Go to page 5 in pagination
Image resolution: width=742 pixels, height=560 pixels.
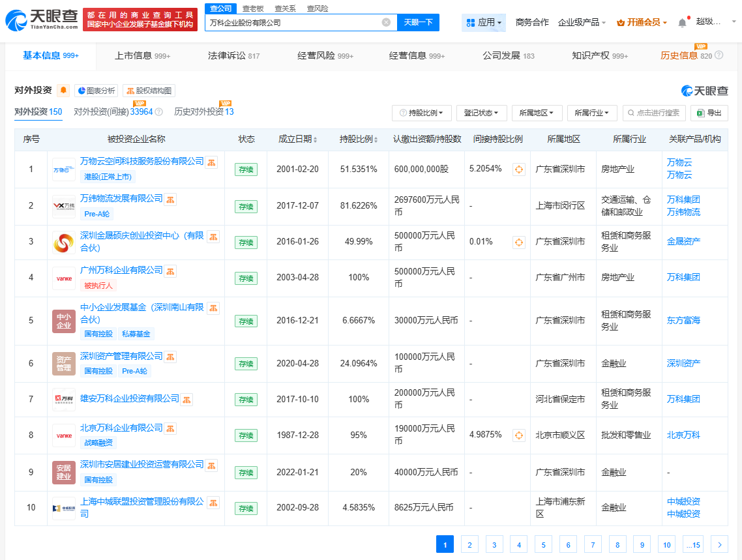543,544
